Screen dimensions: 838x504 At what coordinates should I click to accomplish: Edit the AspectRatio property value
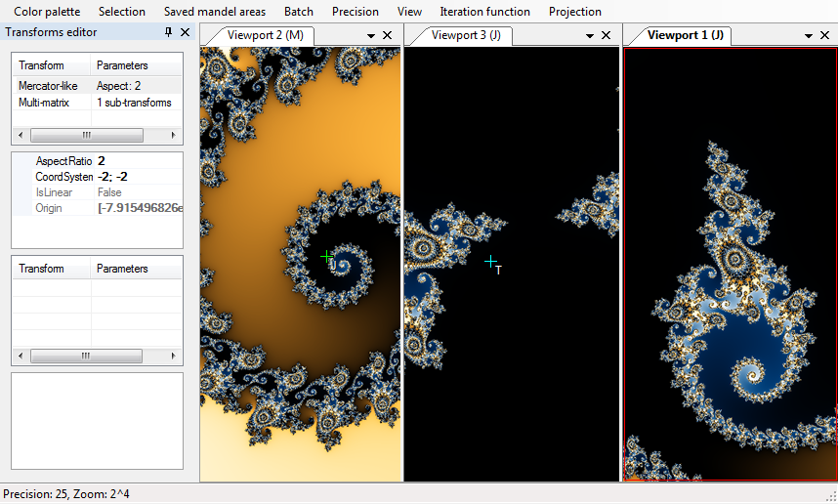(x=137, y=161)
